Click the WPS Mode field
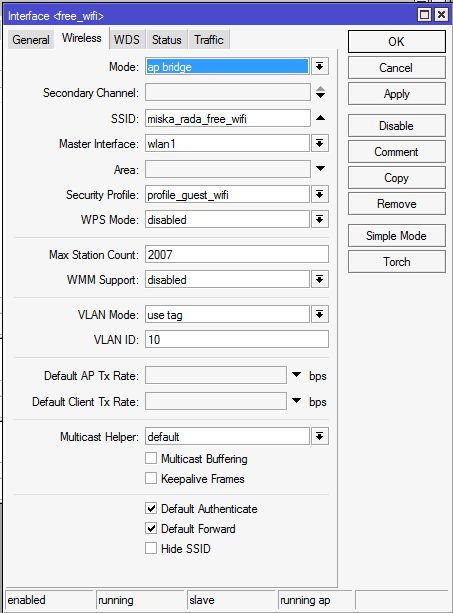This screenshot has height=613, width=453. click(227, 219)
